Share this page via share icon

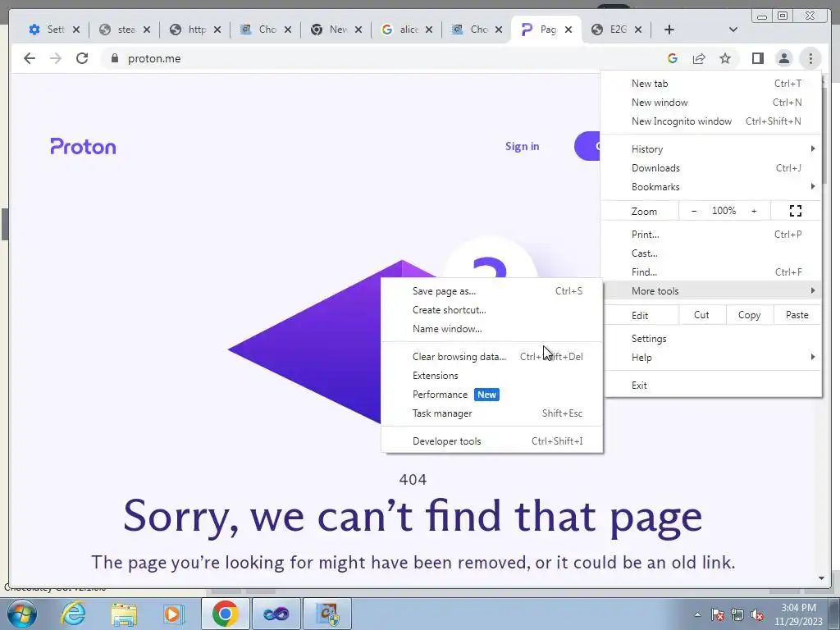699,58
